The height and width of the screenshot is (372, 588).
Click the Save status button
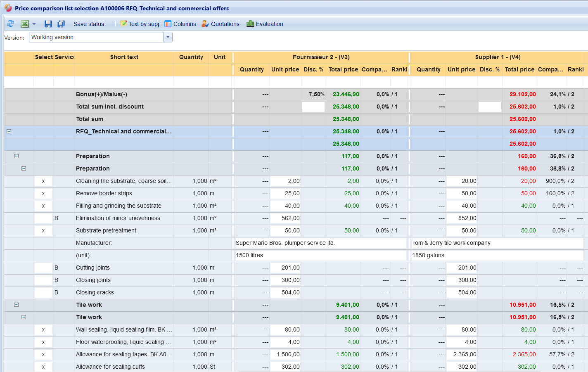tap(88, 24)
